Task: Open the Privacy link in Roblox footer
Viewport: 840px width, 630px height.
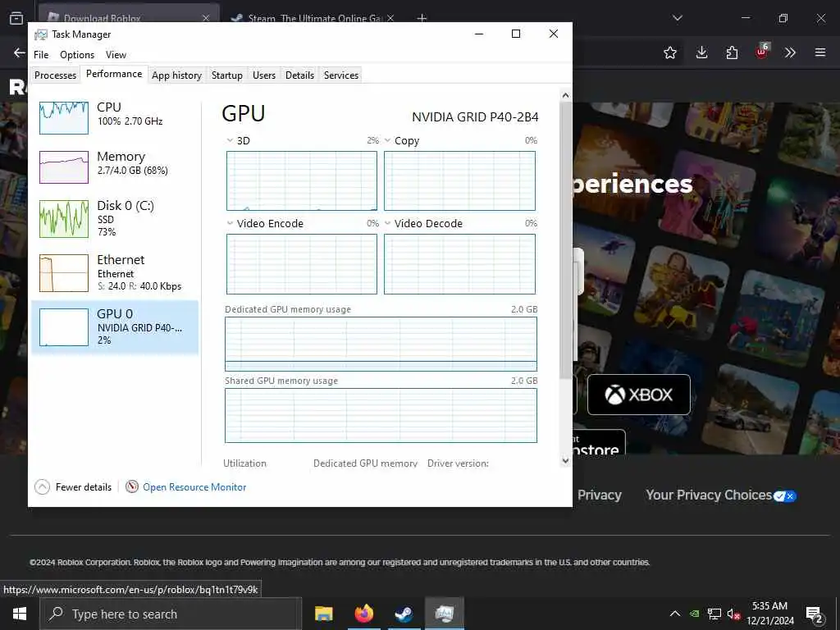Action: point(599,495)
